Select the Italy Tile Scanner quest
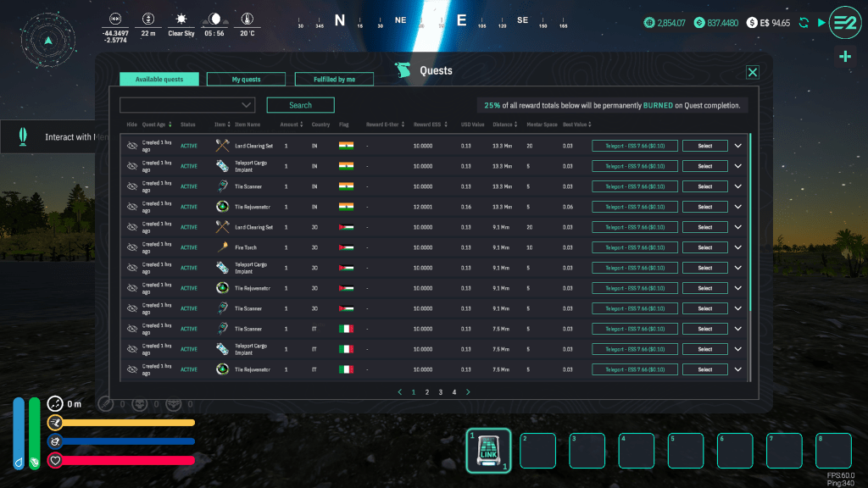 tap(704, 329)
